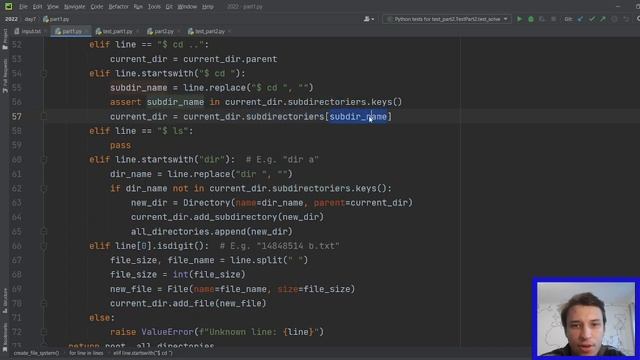Click create_file_system() in the bottom breadcrumb
The height and width of the screenshot is (360, 640).
pyautogui.click(x=36, y=353)
